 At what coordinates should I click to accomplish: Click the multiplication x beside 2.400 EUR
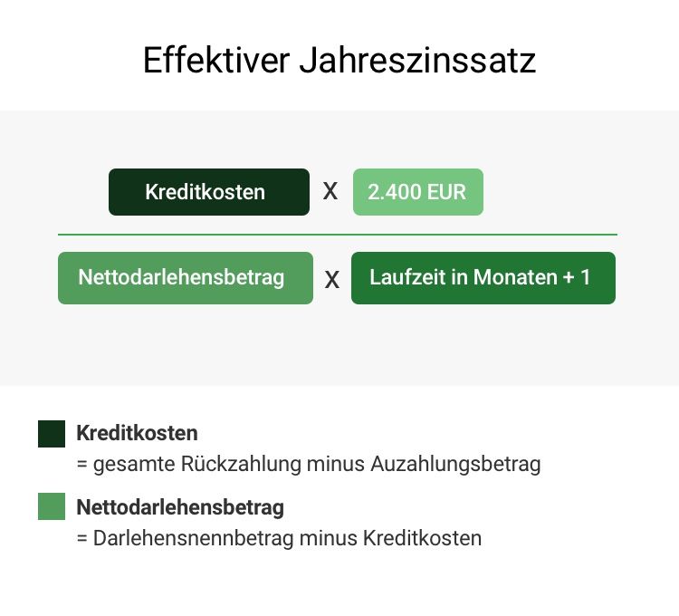(330, 191)
